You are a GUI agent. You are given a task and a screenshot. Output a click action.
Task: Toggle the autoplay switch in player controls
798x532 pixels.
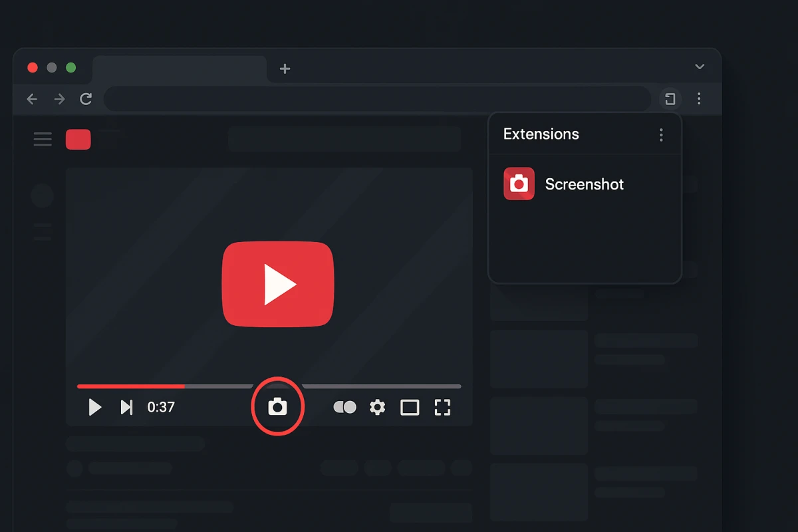[344, 407]
